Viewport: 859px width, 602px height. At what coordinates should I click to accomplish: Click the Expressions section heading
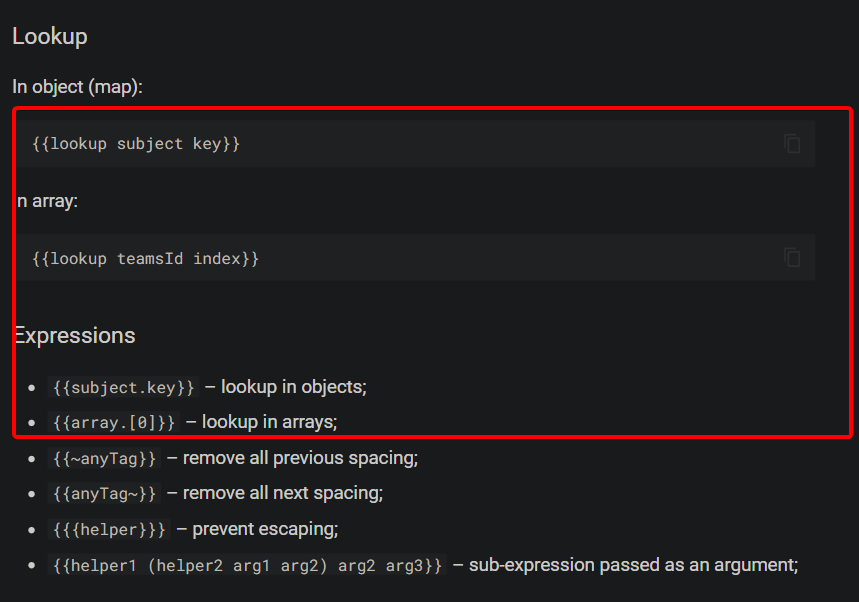point(76,335)
